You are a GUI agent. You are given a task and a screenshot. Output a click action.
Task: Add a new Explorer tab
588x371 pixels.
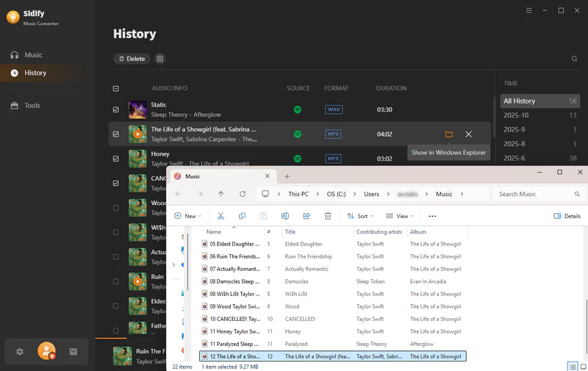click(x=287, y=176)
